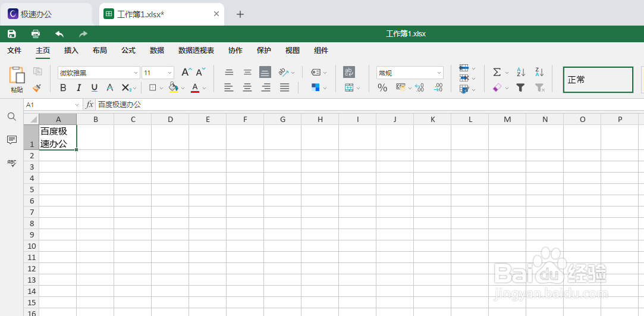Expand subscript/superscript options arrow
Screen dimensions: 644x316
134,88
